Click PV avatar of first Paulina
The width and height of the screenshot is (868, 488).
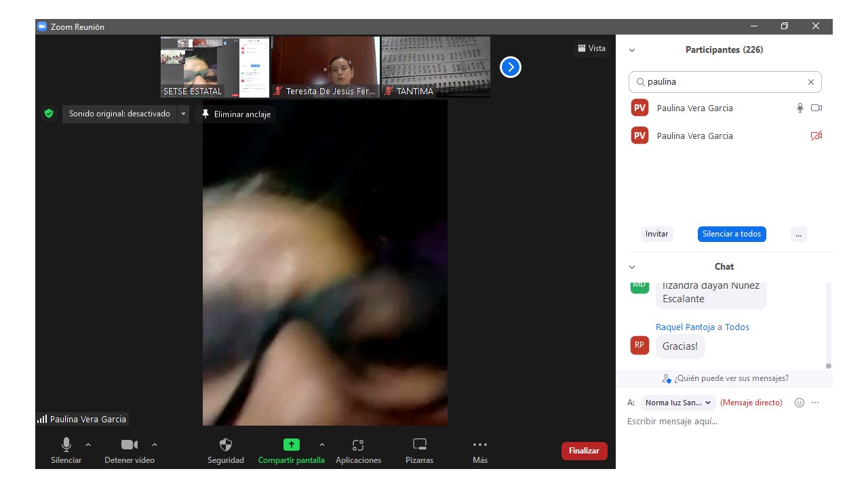tap(639, 108)
